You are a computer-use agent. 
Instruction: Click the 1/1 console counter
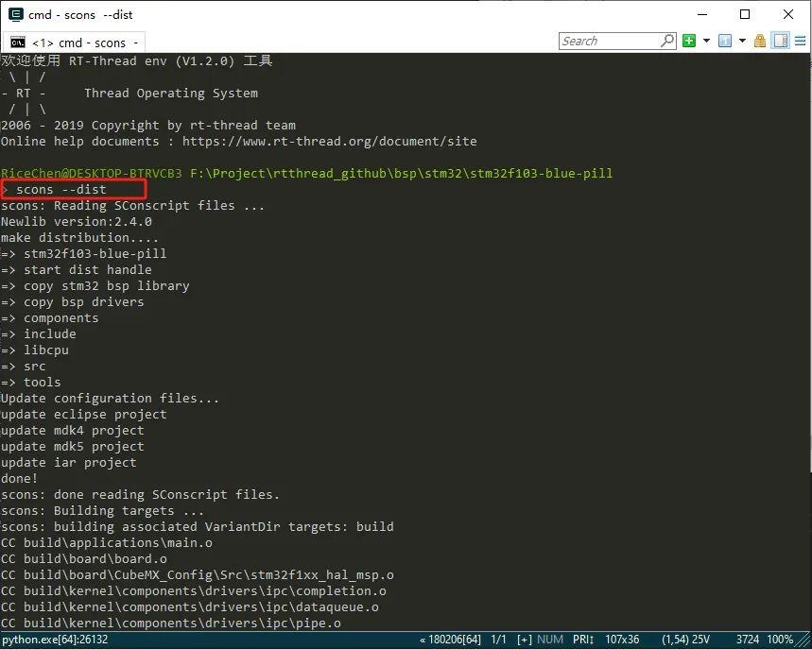[498, 640]
